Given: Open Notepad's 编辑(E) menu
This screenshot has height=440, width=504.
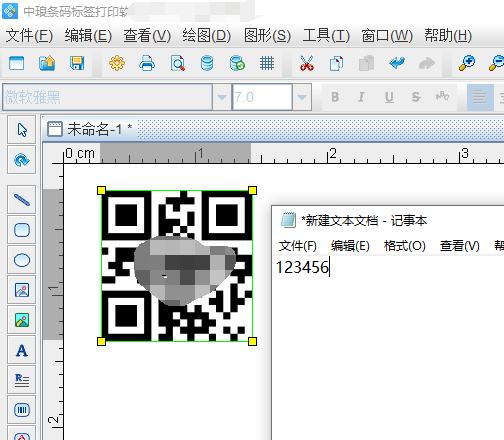Looking at the screenshot, I should coord(350,246).
